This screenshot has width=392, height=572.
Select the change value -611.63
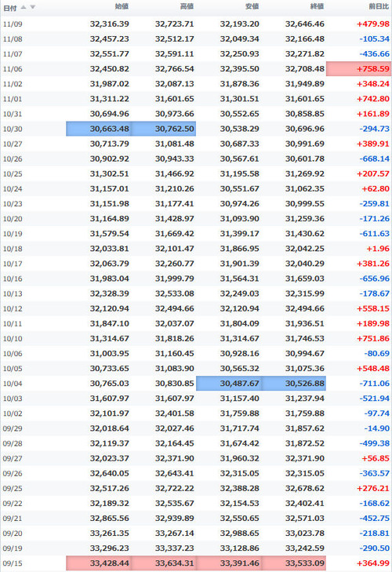tap(374, 234)
